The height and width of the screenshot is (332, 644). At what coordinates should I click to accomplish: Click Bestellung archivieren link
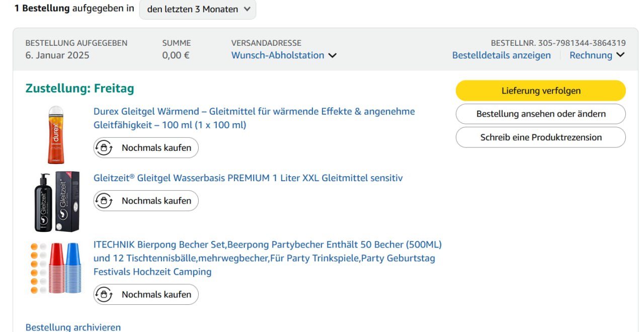73,327
